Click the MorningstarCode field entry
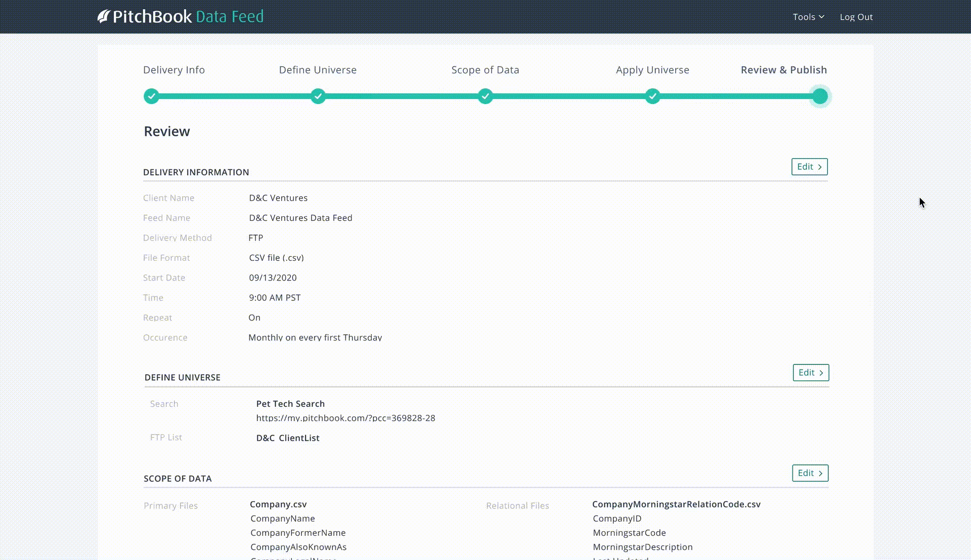This screenshot has height=560, width=971. [629, 533]
